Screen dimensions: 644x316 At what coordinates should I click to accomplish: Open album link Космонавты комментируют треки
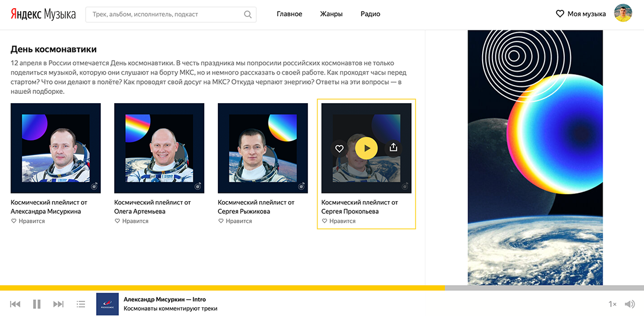click(171, 308)
